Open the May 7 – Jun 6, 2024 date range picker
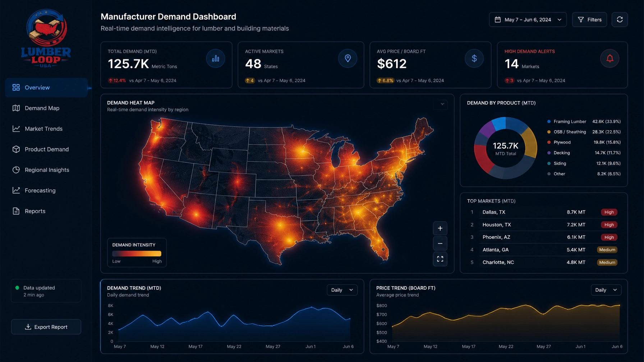The width and height of the screenshot is (644, 362). (x=528, y=20)
